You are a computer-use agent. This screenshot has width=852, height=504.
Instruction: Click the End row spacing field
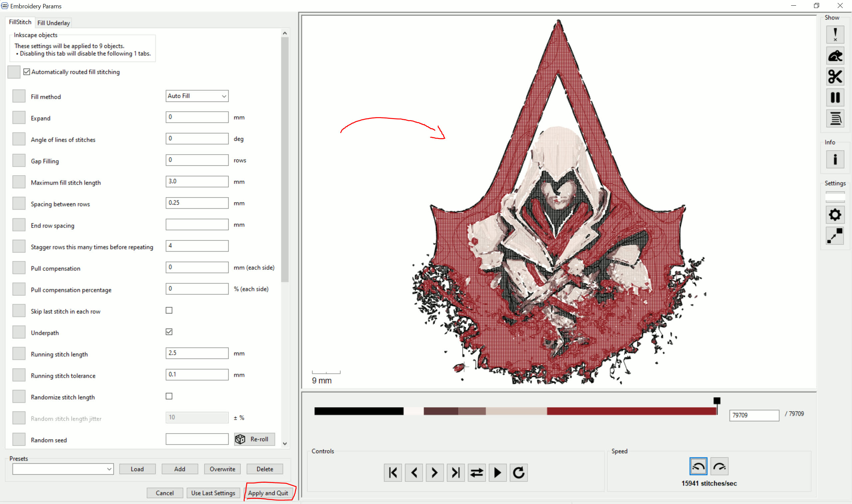coord(197,225)
